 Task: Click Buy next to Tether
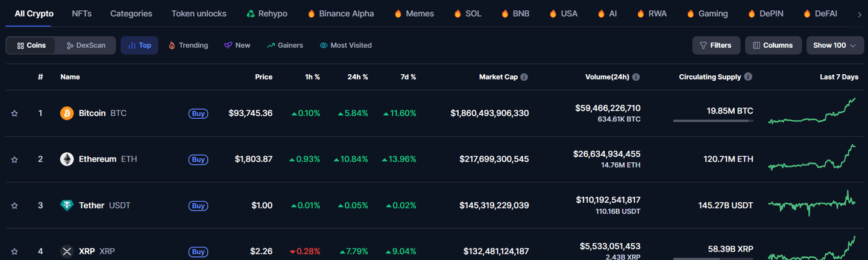coord(198,206)
